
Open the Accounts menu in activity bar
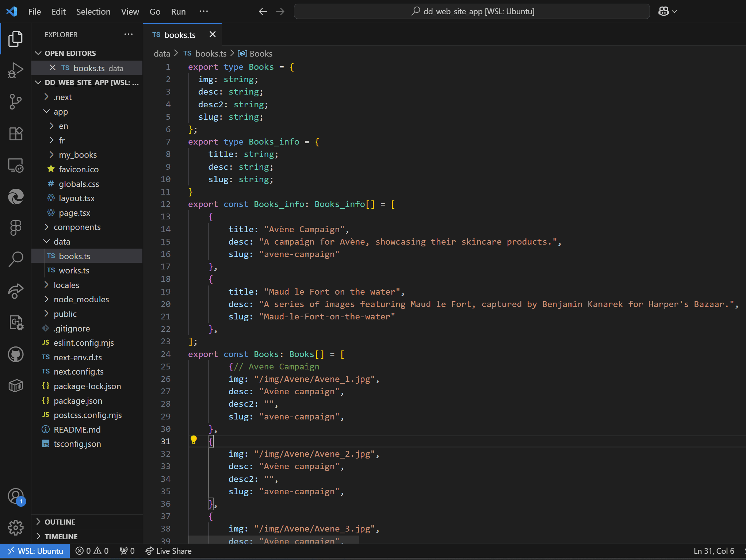point(15,496)
